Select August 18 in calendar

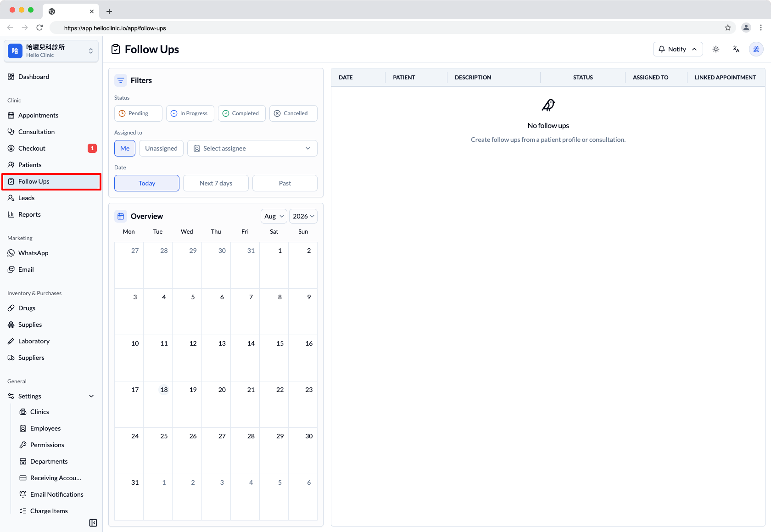(158, 404)
